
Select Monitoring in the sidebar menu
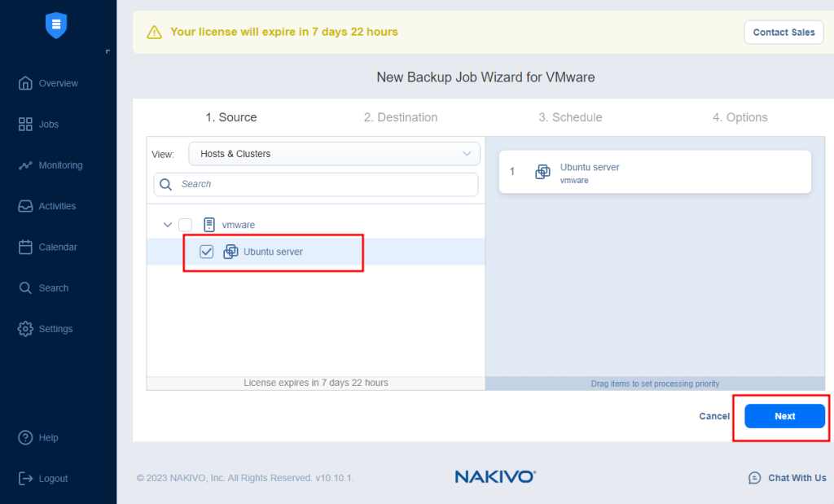click(x=60, y=165)
